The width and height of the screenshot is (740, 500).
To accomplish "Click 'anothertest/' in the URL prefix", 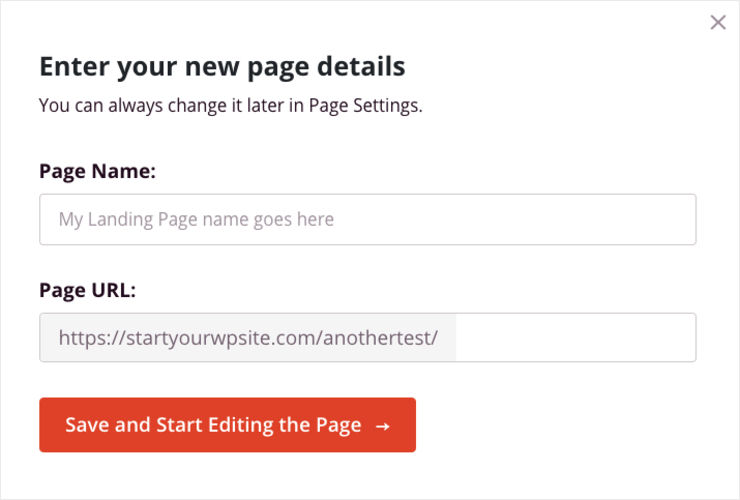I will coord(381,338).
